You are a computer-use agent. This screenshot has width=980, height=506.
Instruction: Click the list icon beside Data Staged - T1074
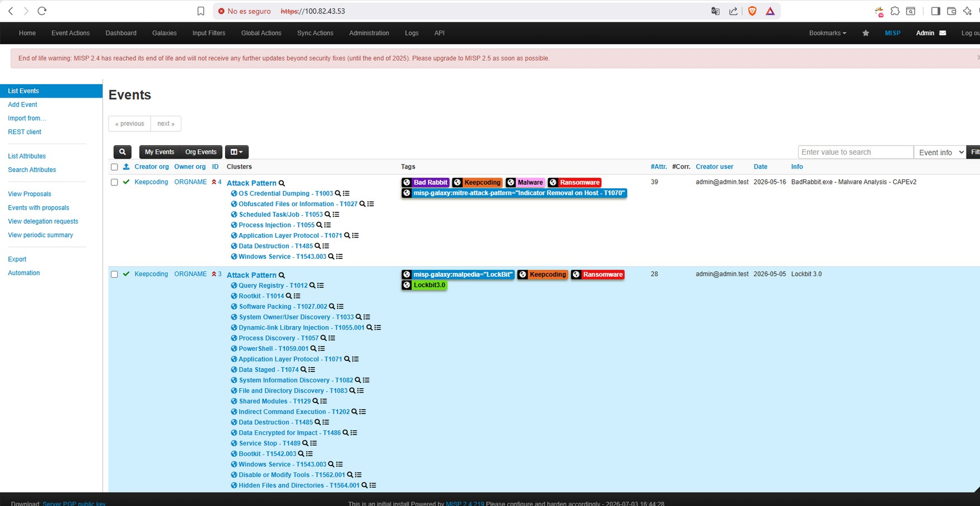click(x=312, y=370)
